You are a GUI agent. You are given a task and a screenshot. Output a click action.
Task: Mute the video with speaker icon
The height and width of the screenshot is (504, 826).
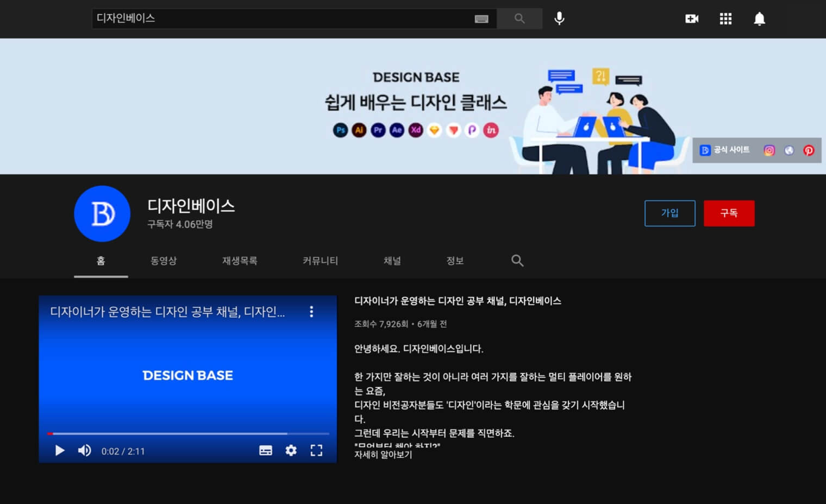click(x=84, y=451)
